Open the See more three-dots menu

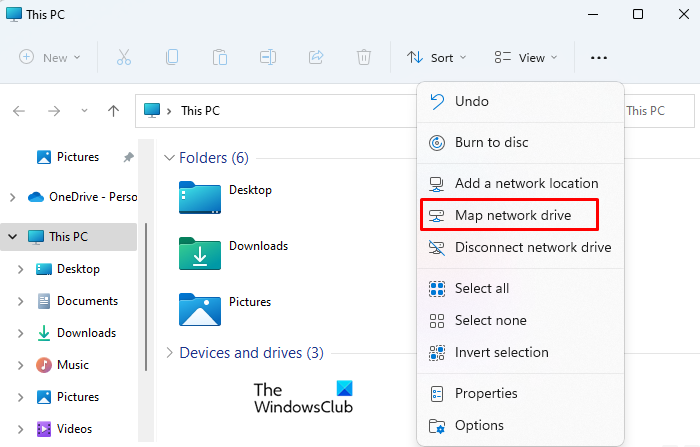click(599, 58)
